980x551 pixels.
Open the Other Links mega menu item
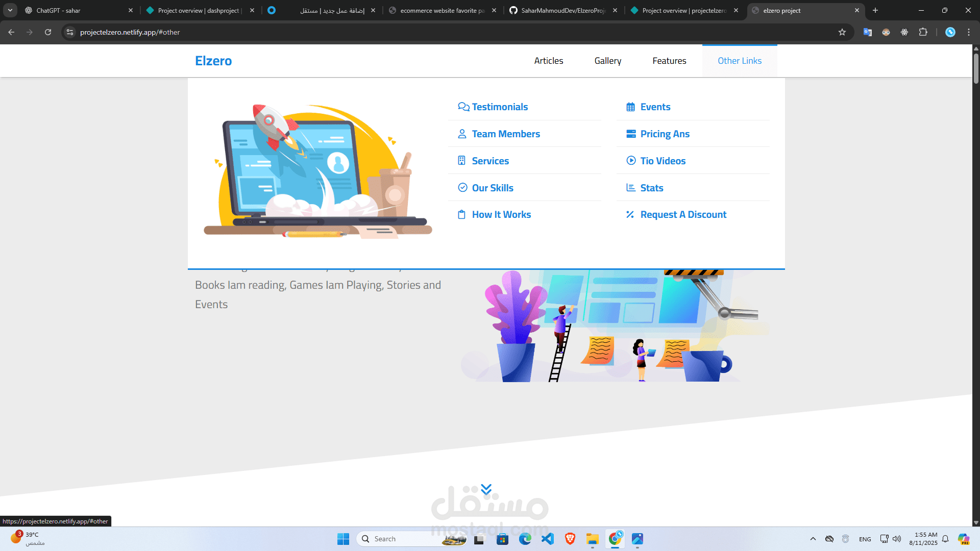[740, 61]
